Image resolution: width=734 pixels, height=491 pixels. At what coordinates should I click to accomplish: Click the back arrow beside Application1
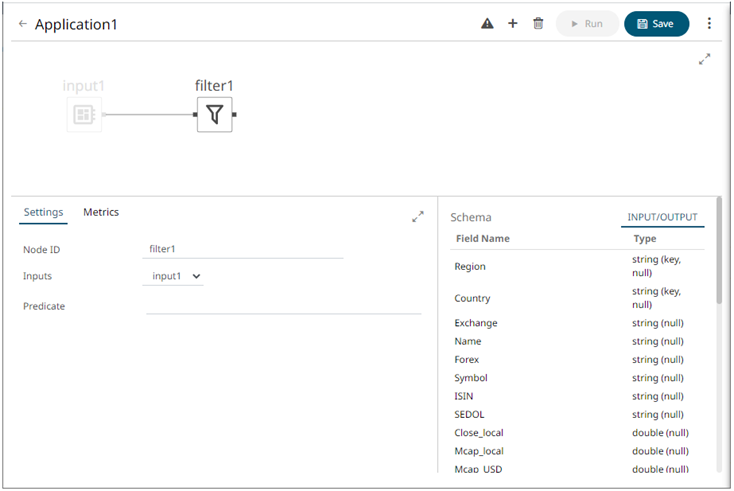coord(22,23)
